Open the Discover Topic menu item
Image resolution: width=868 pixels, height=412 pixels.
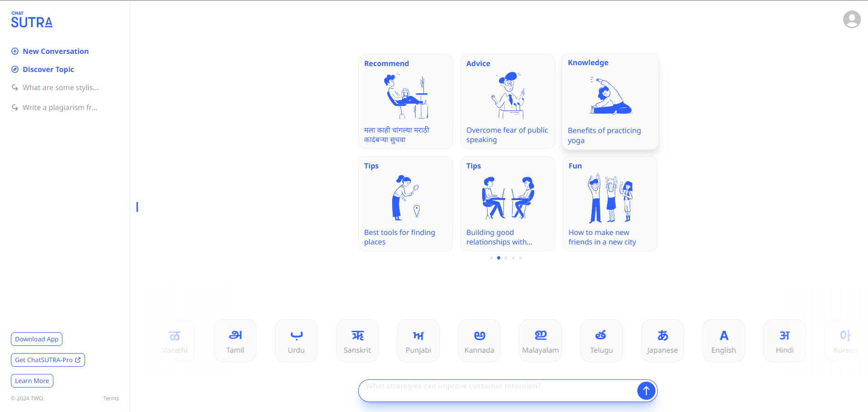coord(48,69)
